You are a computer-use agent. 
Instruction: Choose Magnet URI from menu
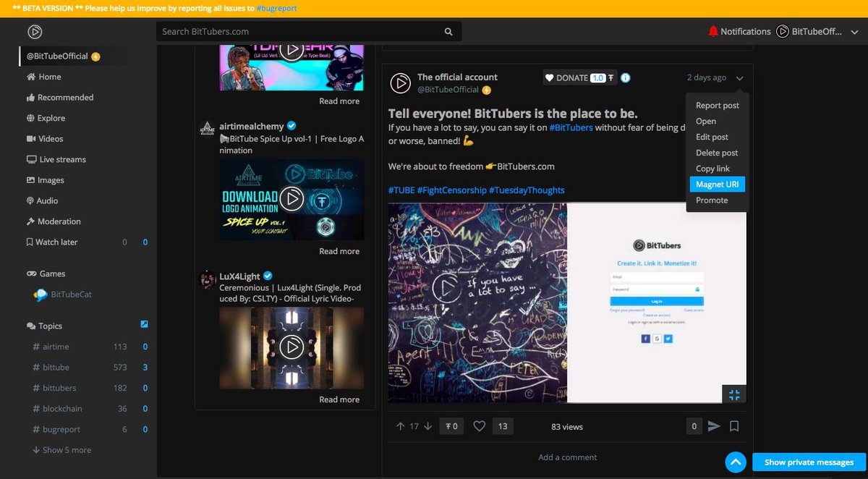coord(718,185)
